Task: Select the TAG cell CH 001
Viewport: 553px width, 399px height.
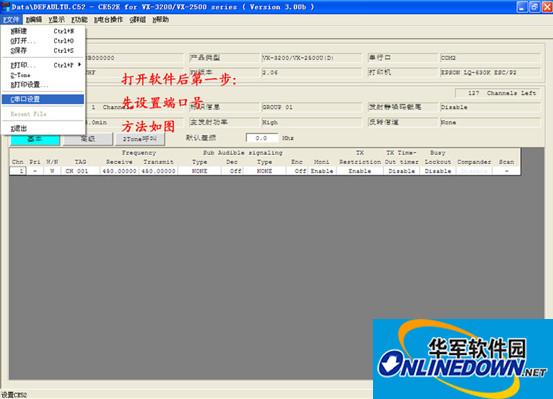Action: 80,171
